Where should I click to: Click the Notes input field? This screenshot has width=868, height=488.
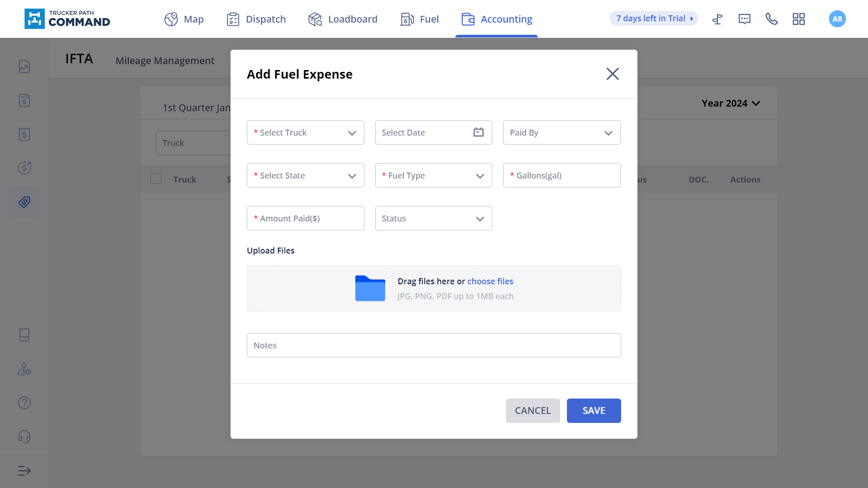click(x=434, y=345)
